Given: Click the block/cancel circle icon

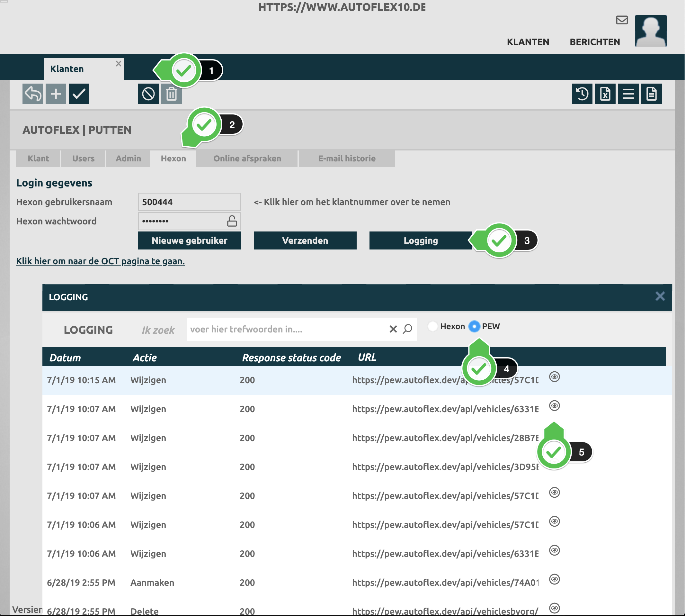Looking at the screenshot, I should [148, 94].
